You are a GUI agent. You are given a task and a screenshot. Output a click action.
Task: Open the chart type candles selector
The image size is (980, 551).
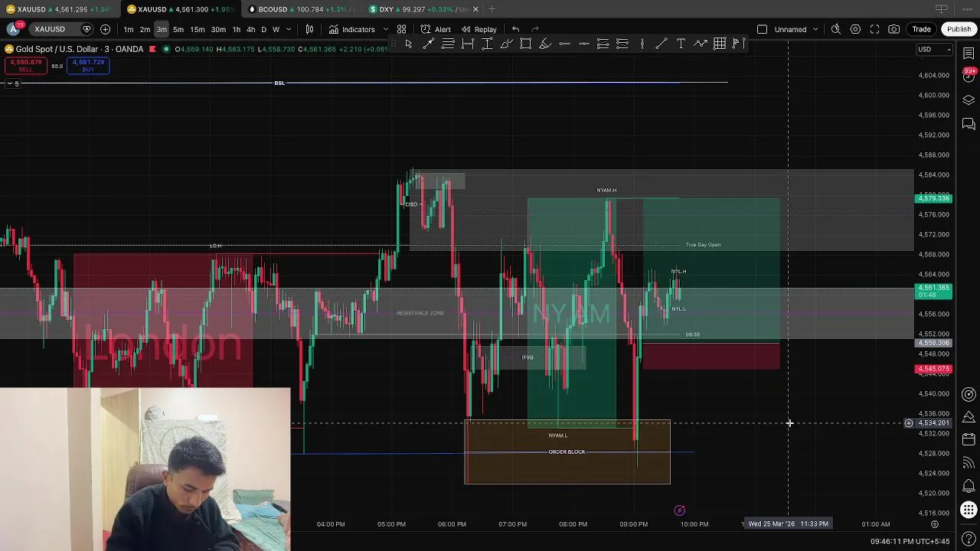coord(309,29)
